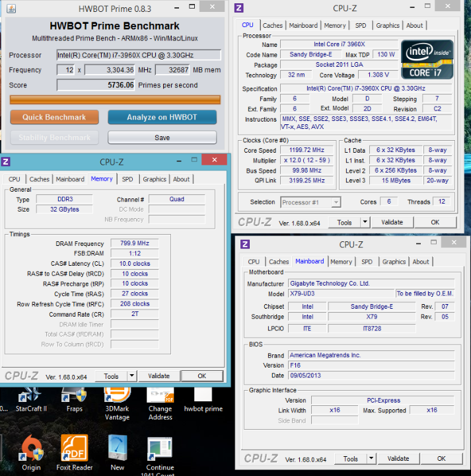The height and width of the screenshot is (476, 471).
Task: Click the motherboard Model value X79-UD3
Action: pyautogui.click(x=342, y=294)
